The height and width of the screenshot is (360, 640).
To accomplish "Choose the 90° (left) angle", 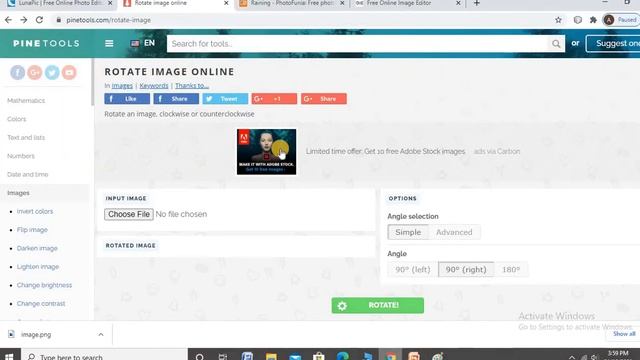I will coord(413,269).
